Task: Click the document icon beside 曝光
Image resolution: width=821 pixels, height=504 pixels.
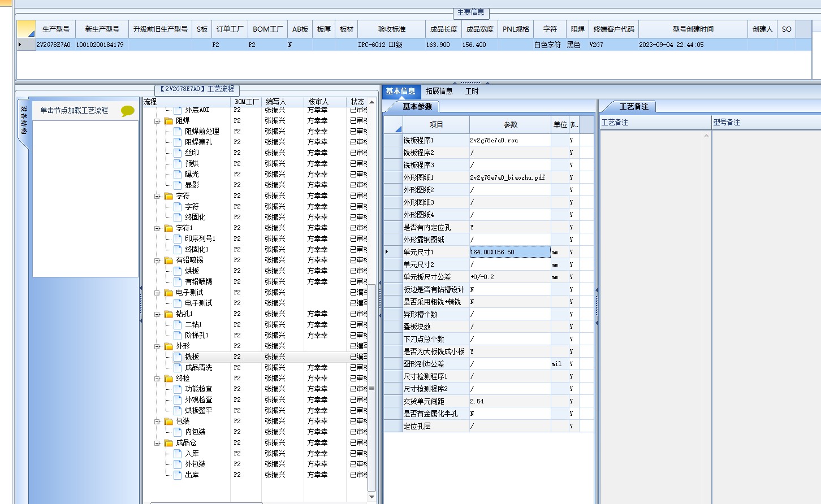Action: pyautogui.click(x=178, y=175)
